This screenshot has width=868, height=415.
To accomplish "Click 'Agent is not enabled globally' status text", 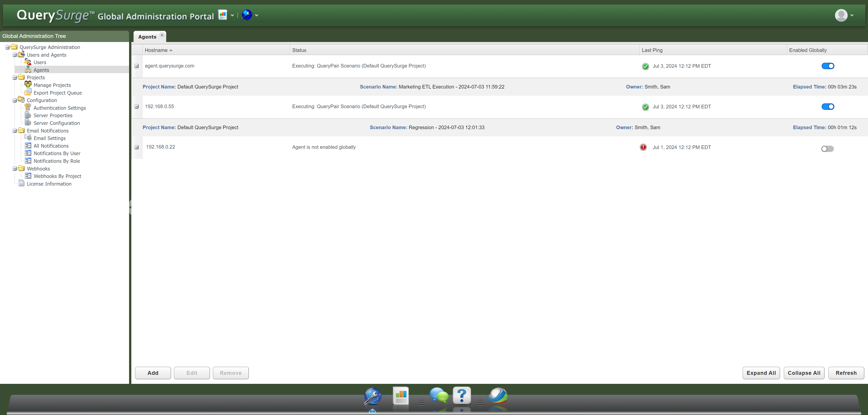I will (324, 147).
